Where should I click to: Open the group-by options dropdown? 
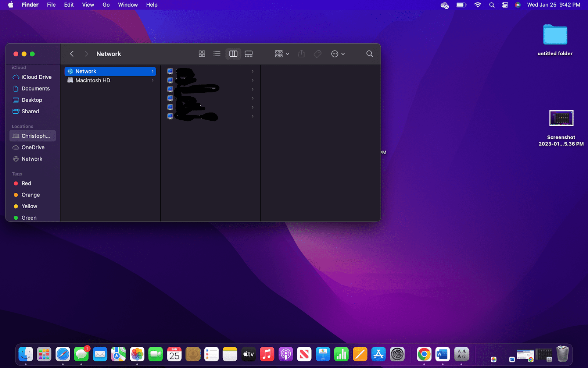[282, 54]
